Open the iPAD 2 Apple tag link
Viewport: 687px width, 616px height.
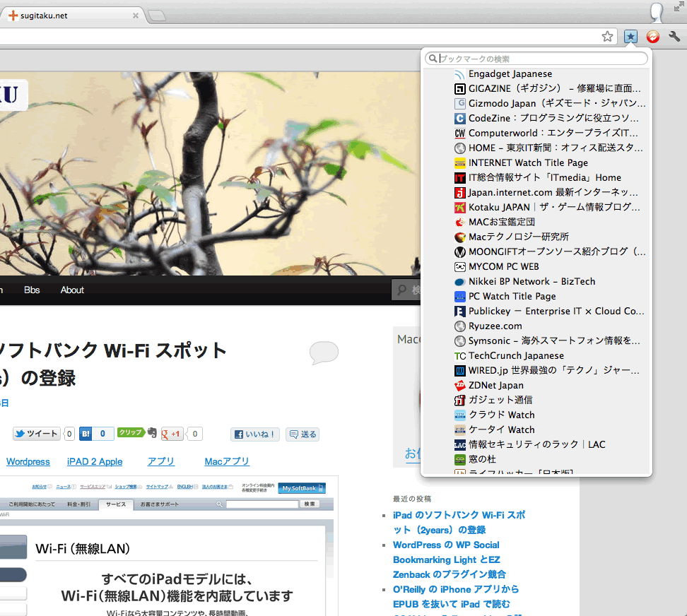(x=95, y=462)
